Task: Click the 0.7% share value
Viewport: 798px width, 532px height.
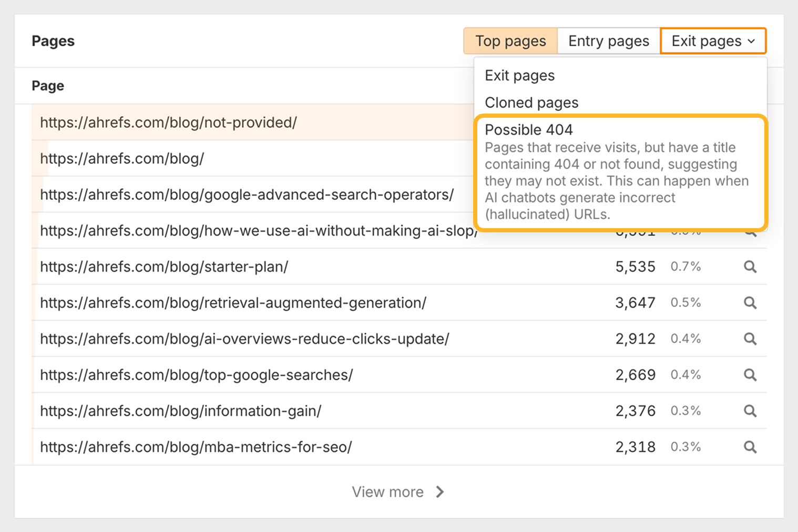Action: 686,267
